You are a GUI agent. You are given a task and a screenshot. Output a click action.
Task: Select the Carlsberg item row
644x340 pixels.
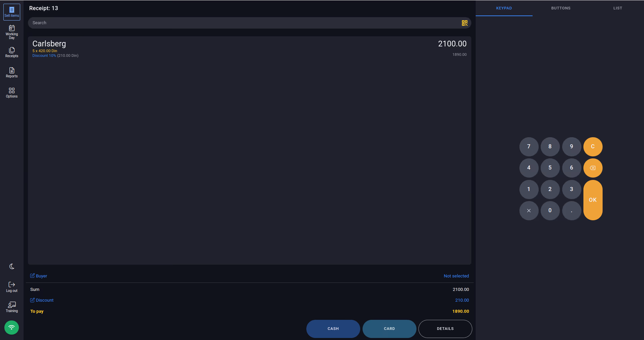click(249, 49)
